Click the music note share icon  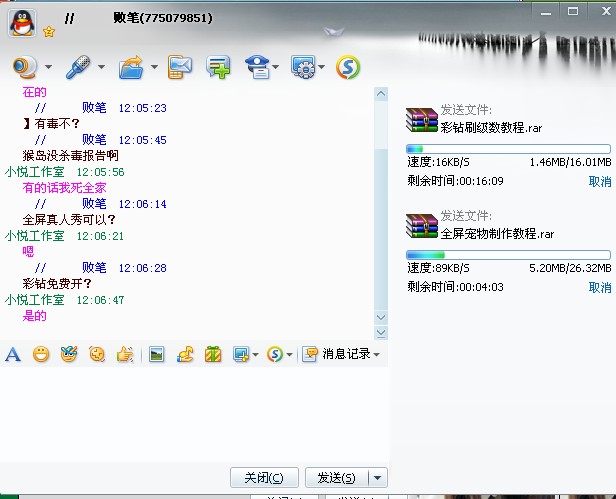[185, 354]
